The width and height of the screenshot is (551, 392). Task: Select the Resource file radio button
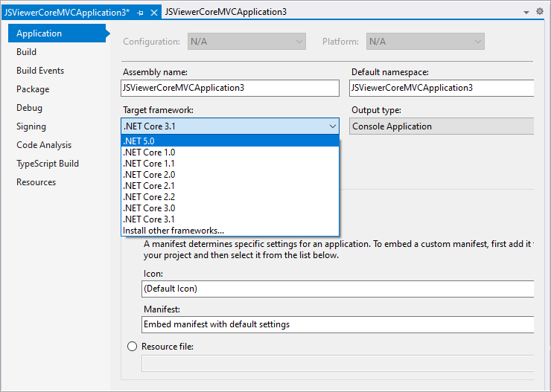pos(132,347)
